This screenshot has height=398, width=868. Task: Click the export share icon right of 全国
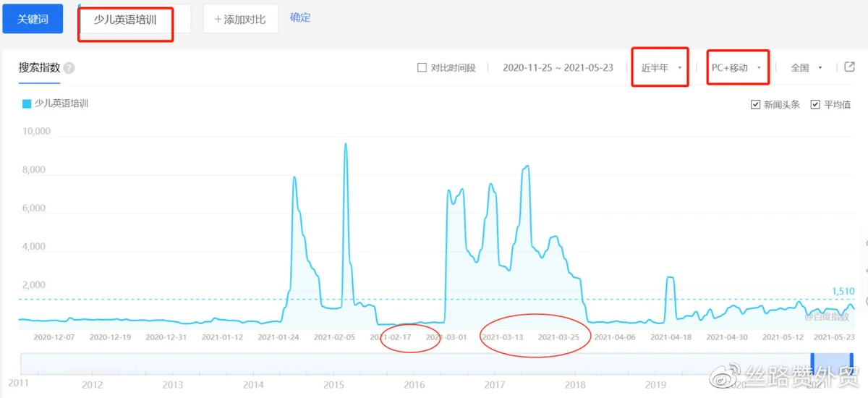850,67
